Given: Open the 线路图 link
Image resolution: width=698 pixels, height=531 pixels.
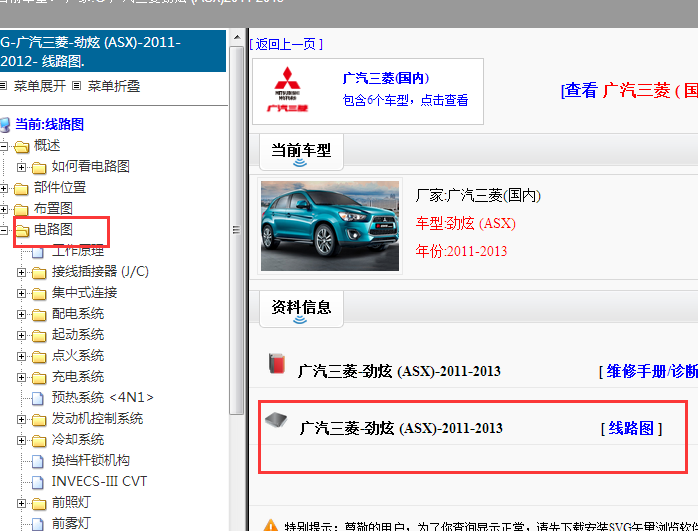Looking at the screenshot, I should point(631,428).
